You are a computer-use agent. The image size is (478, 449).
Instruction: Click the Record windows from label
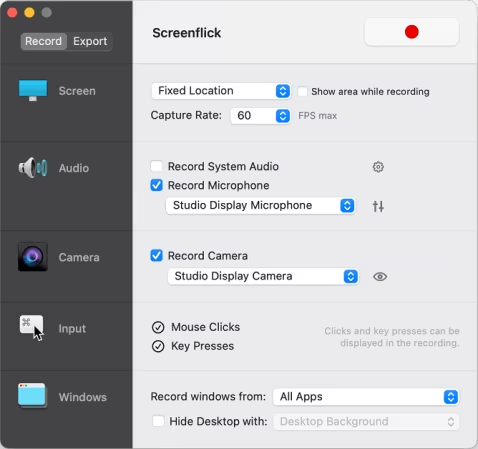coord(208,397)
